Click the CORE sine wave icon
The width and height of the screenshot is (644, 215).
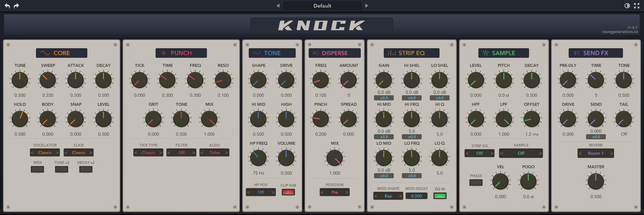[x=45, y=53]
